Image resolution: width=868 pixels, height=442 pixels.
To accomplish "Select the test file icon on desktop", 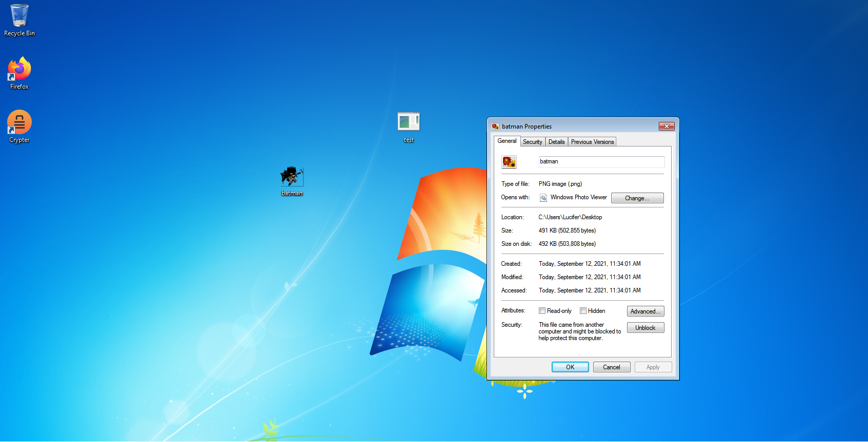I will [409, 122].
